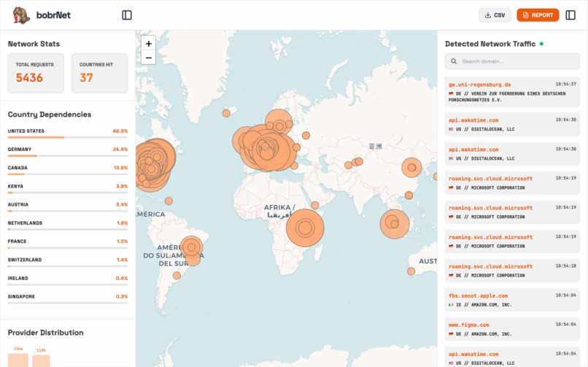Screen dimensions: 588x367
Task: Click the German flag on www.figma.com entry
Action: [451, 334]
